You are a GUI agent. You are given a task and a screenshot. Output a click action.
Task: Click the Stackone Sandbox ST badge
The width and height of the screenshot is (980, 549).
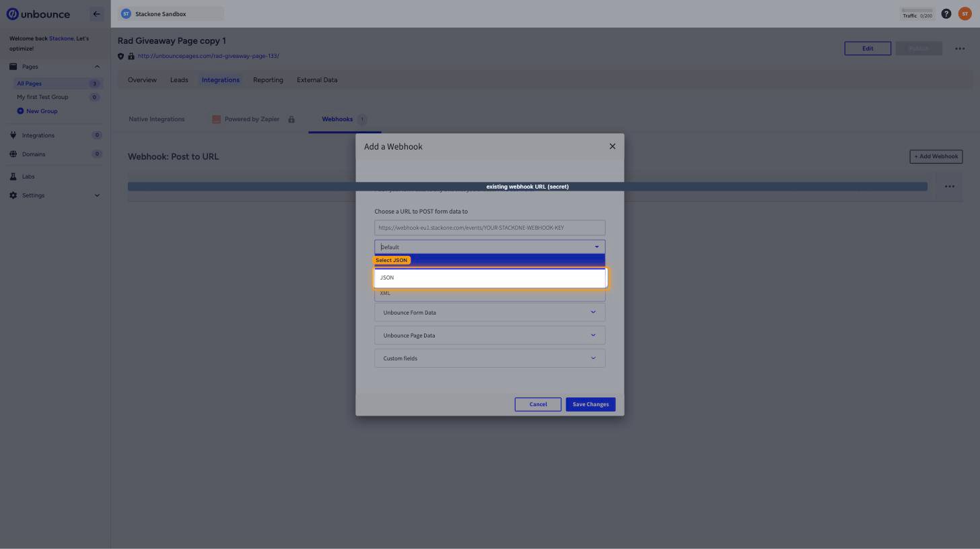126,13
